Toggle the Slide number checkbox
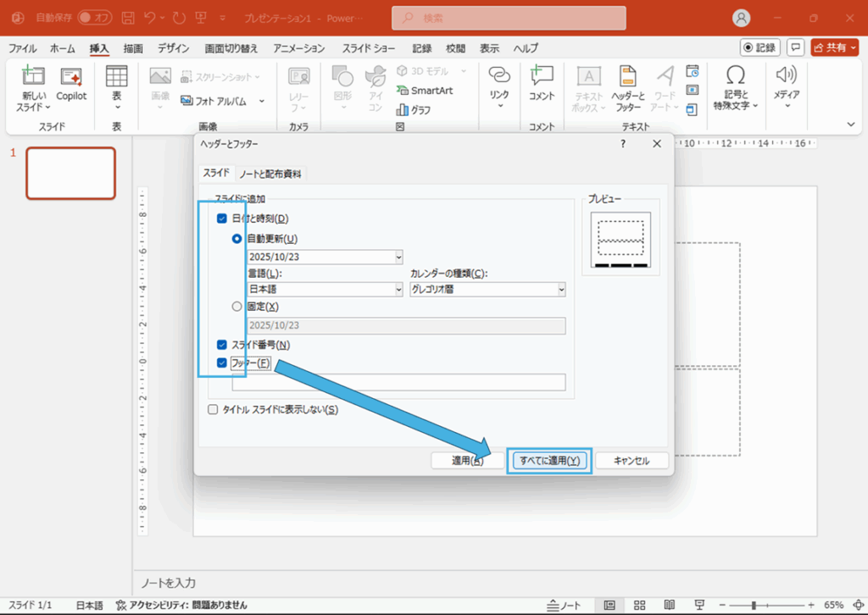This screenshot has width=868, height=615. [x=222, y=345]
